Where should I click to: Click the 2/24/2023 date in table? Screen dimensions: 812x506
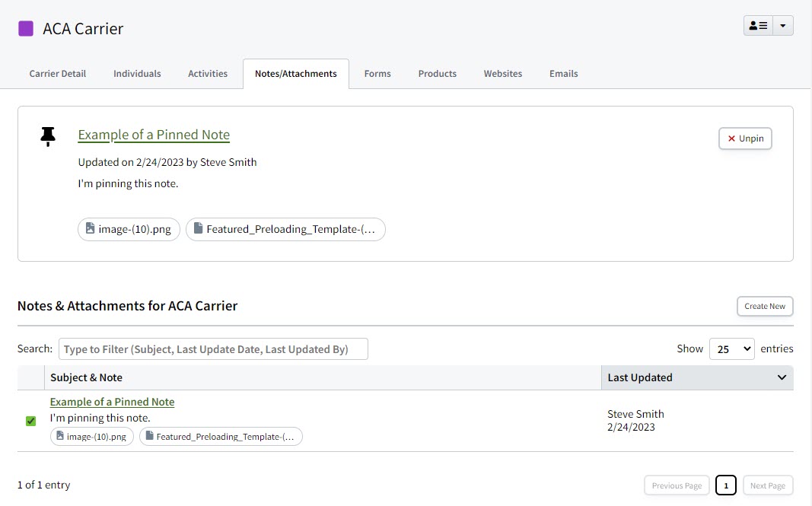(x=632, y=428)
